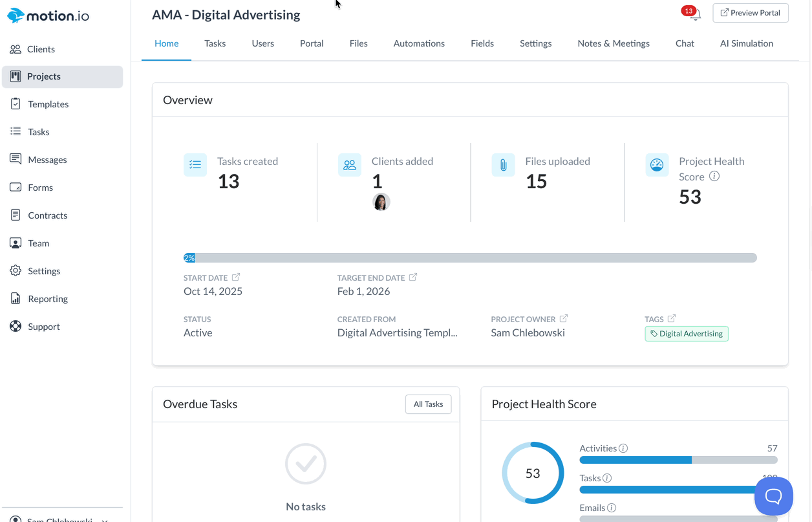The width and height of the screenshot is (812, 522).
Task: Open the chat support bubble
Action: click(773, 496)
